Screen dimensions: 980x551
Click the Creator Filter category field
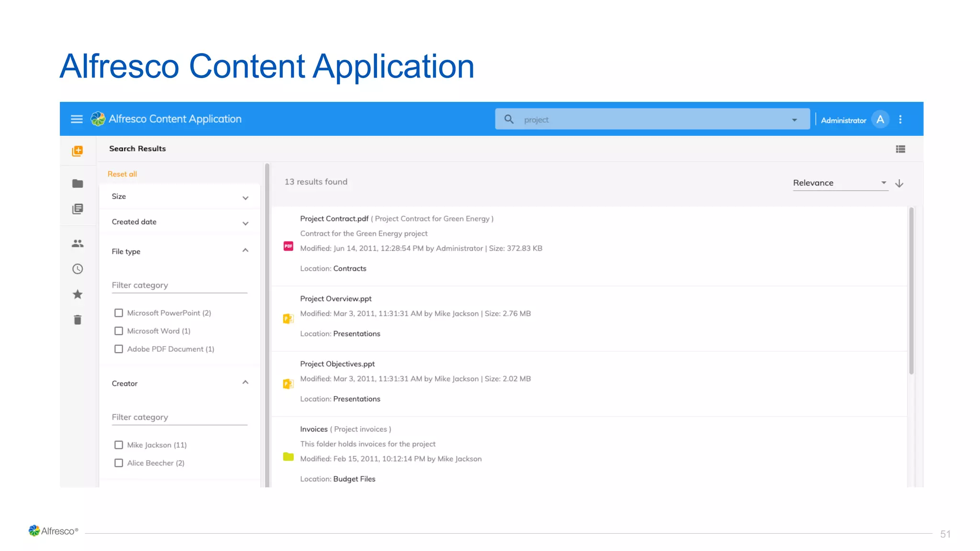click(x=179, y=417)
